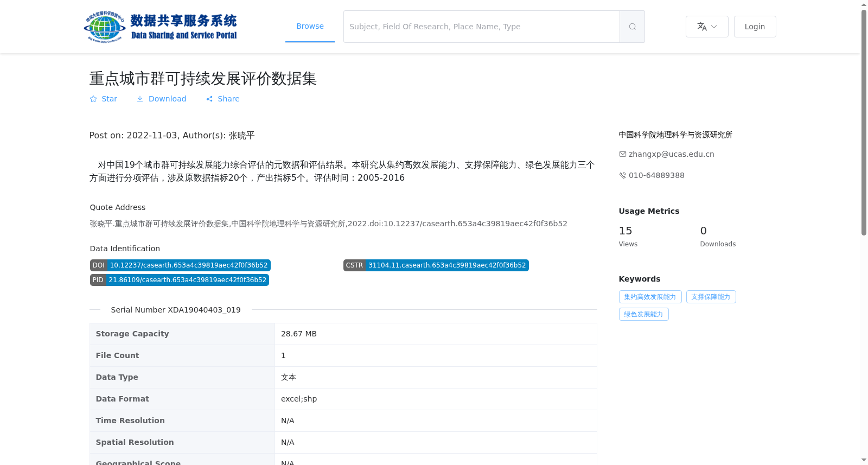Screen dimensions: 868x465
Task: Click the File Count row label
Action: pos(117,355)
